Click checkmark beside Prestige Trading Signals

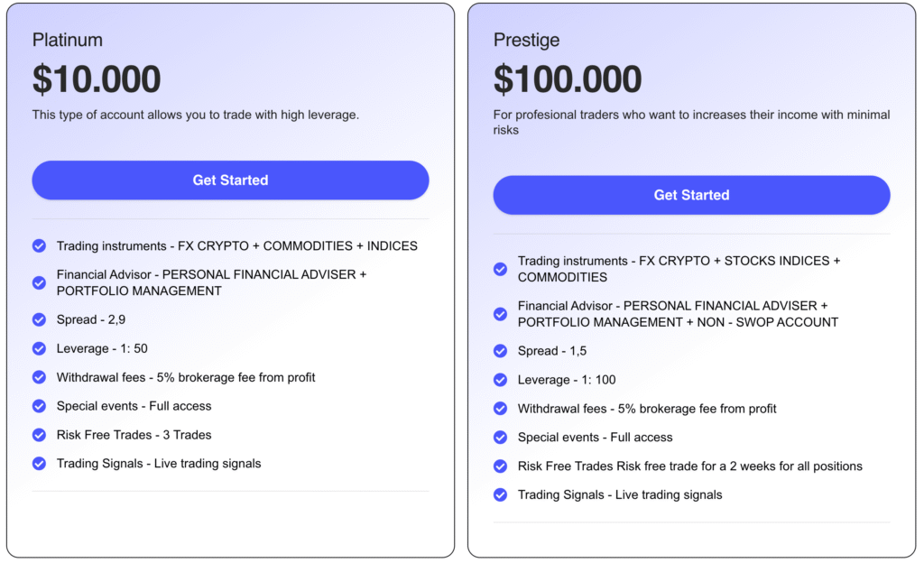click(500, 495)
